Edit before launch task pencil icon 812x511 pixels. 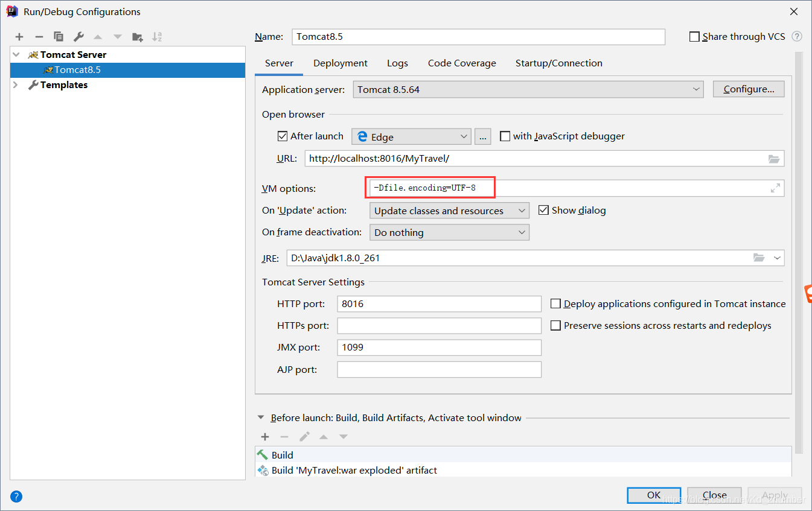pos(304,437)
